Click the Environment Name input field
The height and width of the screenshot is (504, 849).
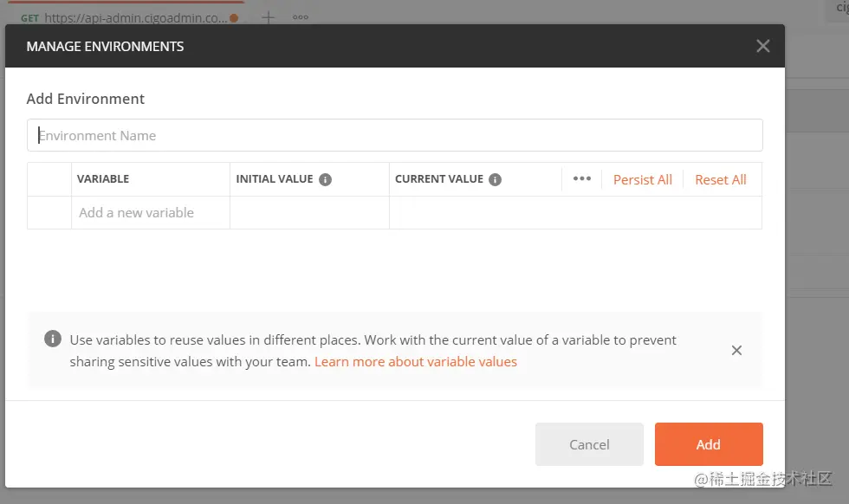[x=395, y=136]
